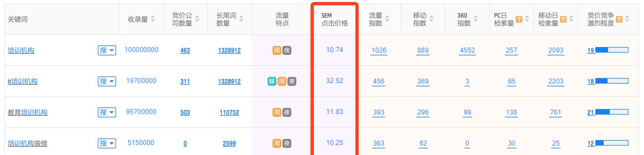Click the 周 tag in the 教育培训机构 row
The height and width of the screenshot is (155, 644).
[x=277, y=112]
